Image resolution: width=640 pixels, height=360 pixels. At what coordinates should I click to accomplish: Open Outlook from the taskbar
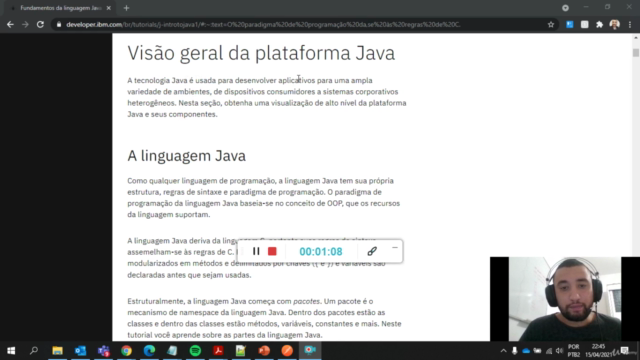80,351
